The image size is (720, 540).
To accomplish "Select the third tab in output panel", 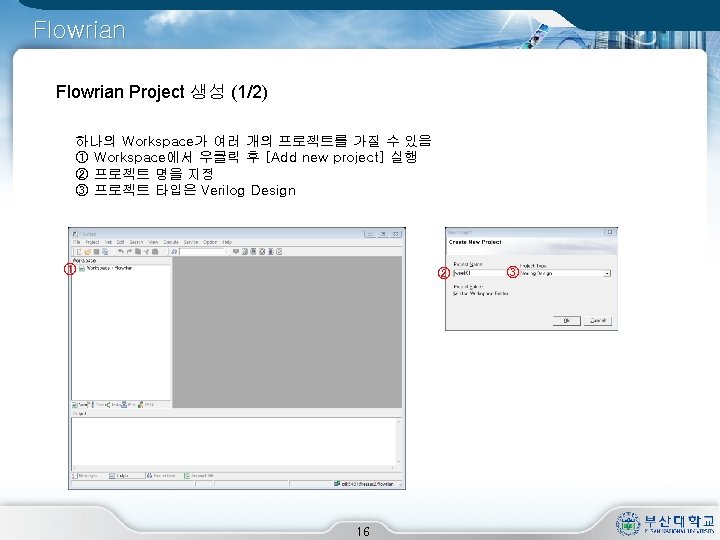I will tap(161, 476).
